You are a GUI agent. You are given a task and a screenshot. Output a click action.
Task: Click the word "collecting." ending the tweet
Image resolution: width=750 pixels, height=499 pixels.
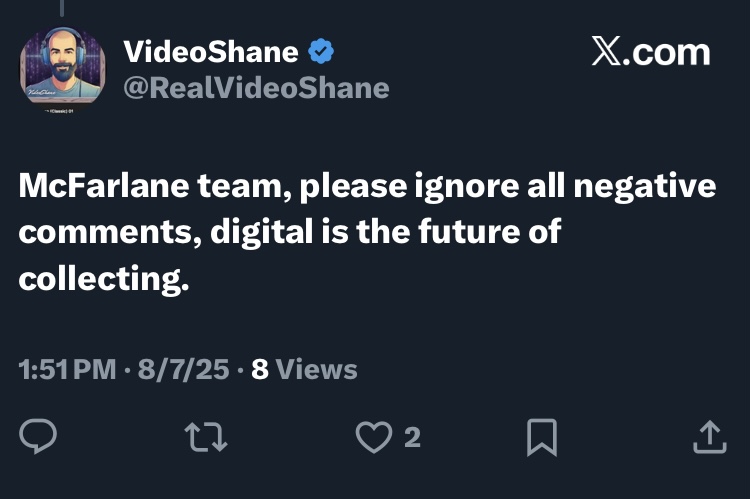[104, 279]
